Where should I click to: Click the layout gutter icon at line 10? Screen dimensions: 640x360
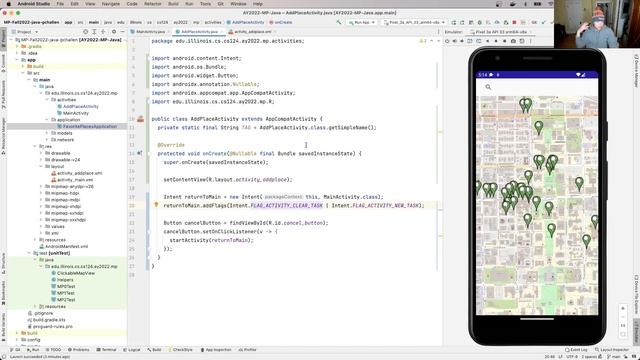tap(140, 119)
